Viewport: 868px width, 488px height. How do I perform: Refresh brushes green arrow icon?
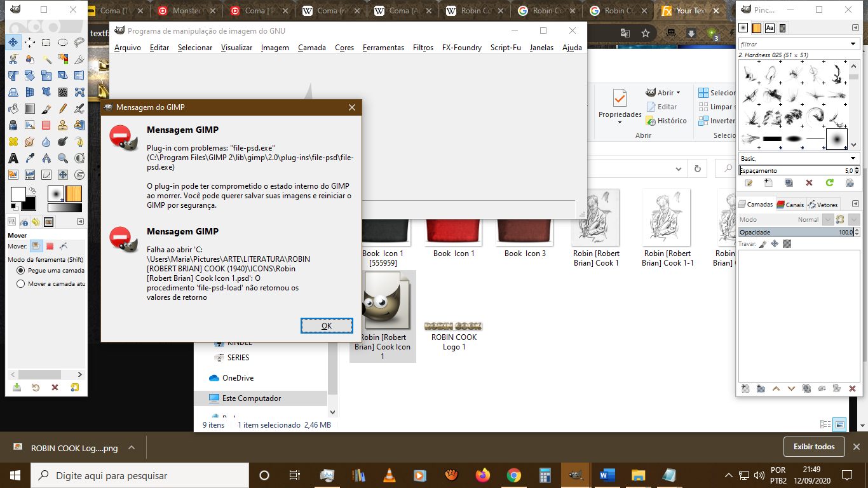click(x=829, y=183)
